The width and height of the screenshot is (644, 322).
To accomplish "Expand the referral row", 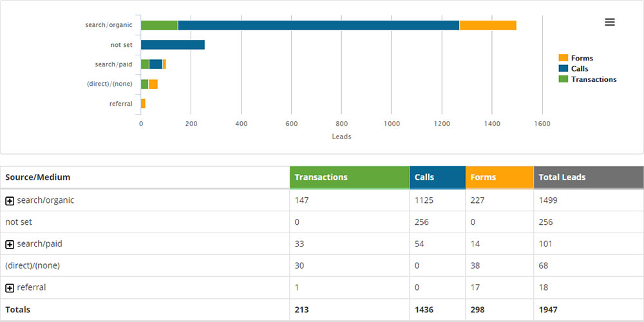I will [10, 288].
